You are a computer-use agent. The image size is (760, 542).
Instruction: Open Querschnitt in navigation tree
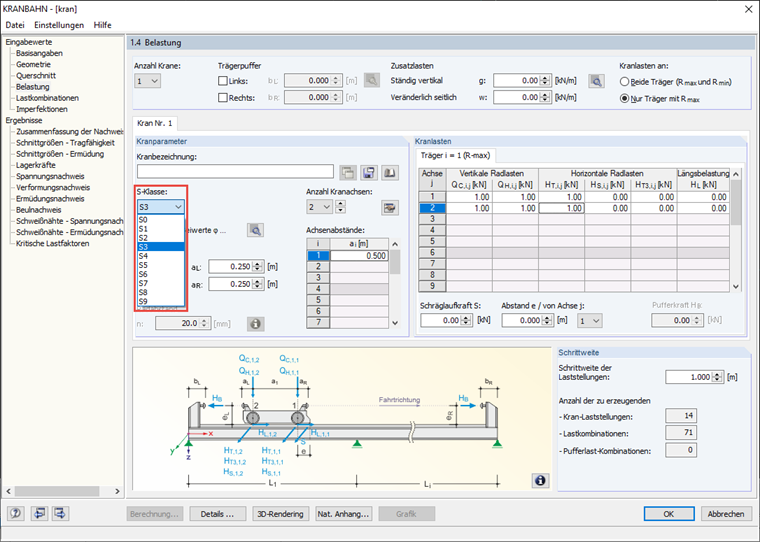(36, 75)
